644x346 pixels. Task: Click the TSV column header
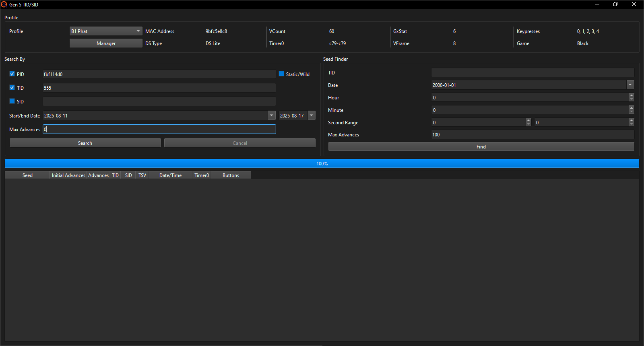click(x=142, y=175)
